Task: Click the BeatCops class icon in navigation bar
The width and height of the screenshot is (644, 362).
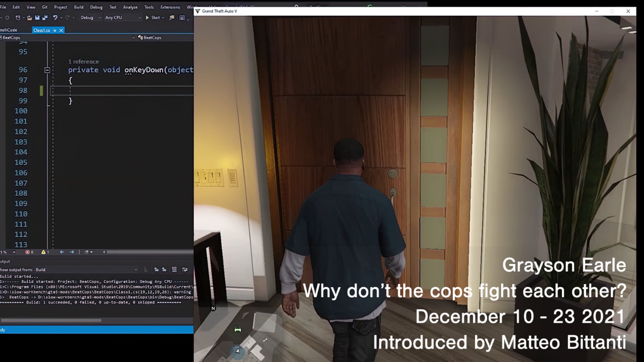Action: [x=140, y=38]
